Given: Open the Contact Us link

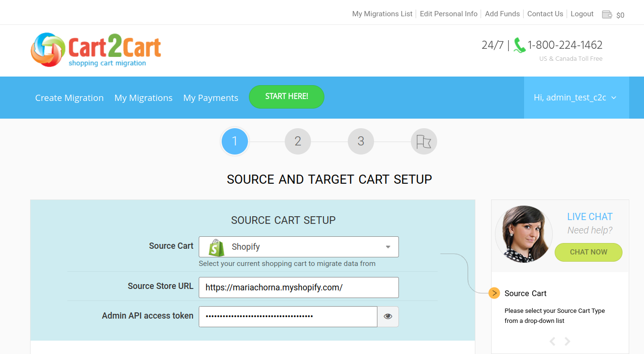Looking at the screenshot, I should [x=545, y=14].
